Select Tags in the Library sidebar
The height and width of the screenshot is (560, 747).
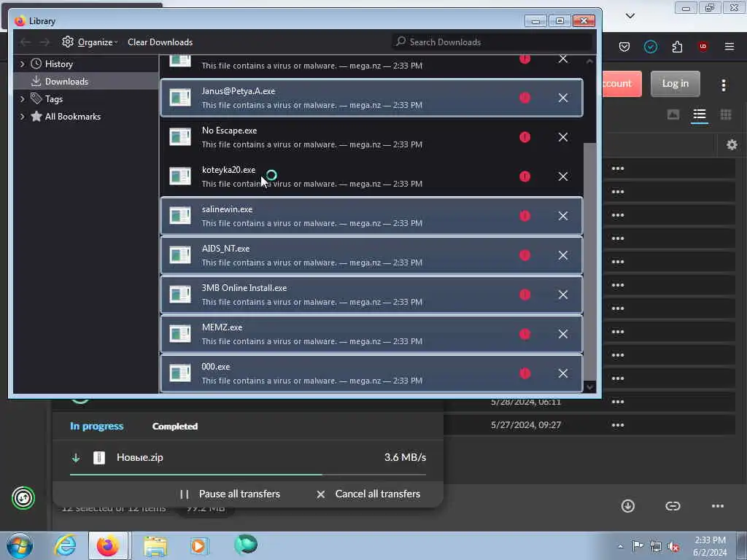pyautogui.click(x=54, y=99)
